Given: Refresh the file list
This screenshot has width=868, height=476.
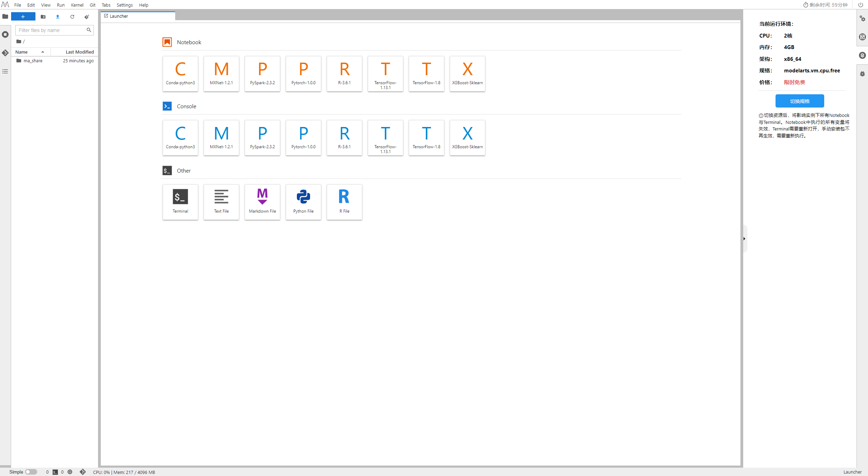Looking at the screenshot, I should click(72, 17).
